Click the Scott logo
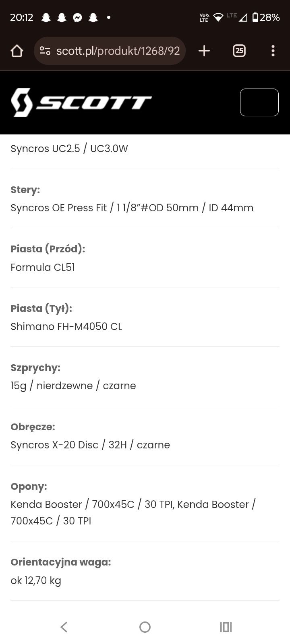The width and height of the screenshot is (290, 644). click(x=81, y=103)
